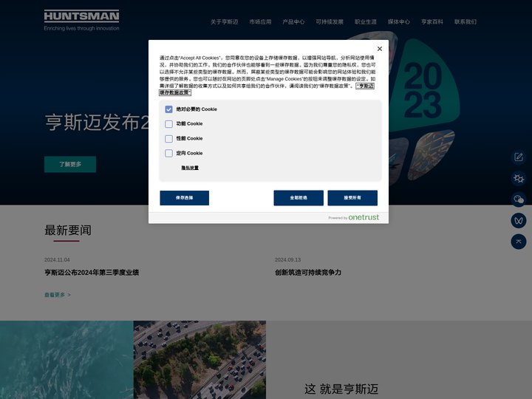The height and width of the screenshot is (399, 532).
Task: Click the 接受所有 button
Action: coord(352,198)
